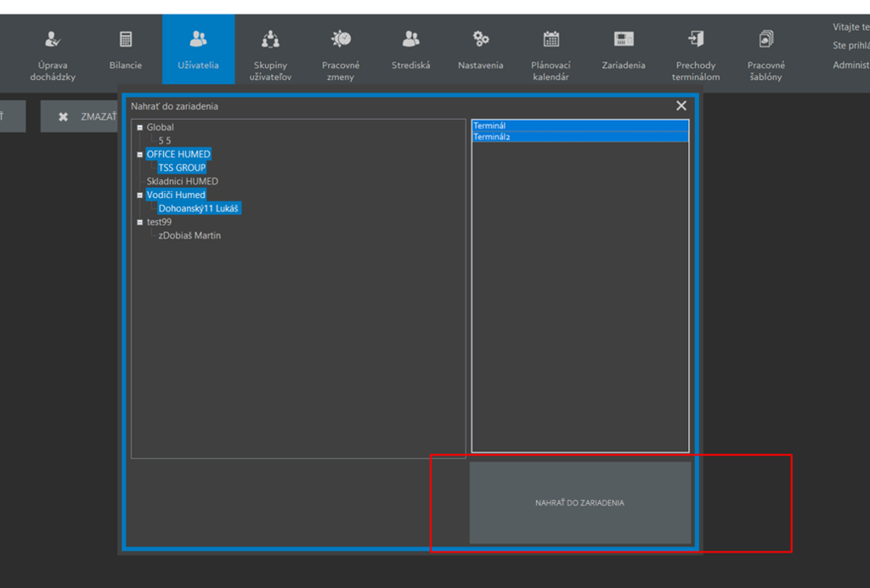Collapse the test99 tree node
The width and height of the screenshot is (870, 588).
pyautogui.click(x=140, y=223)
